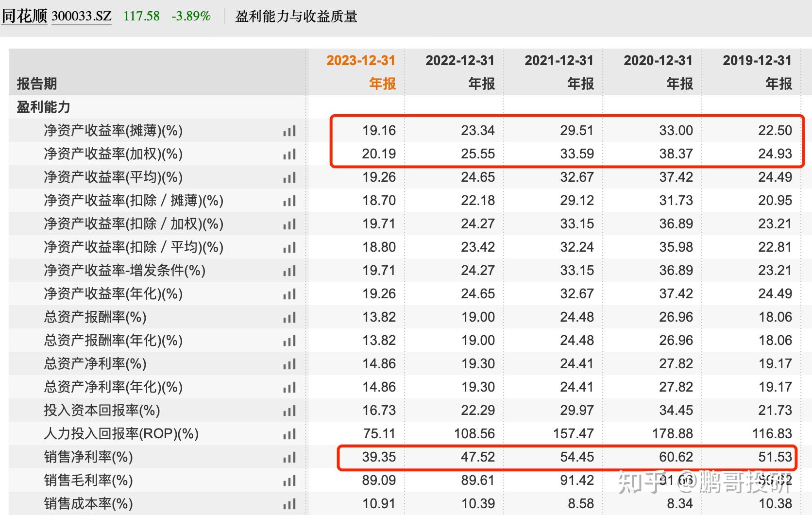Screen dimensions: 812x515
Task: Select row label 净资产收益率(平均)(%)
Action: pyautogui.click(x=113, y=177)
